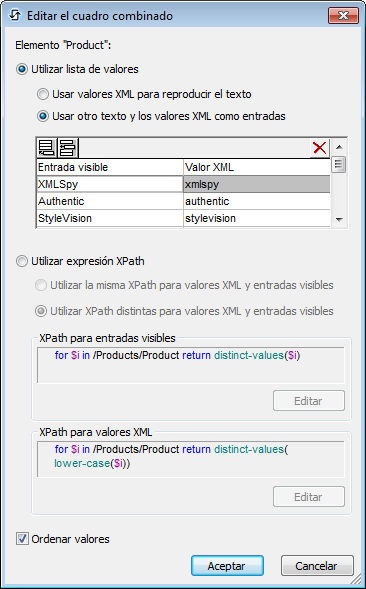The height and width of the screenshot is (589, 366).
Task: Click the insert row icon in table toolbar
Action: coord(68,148)
